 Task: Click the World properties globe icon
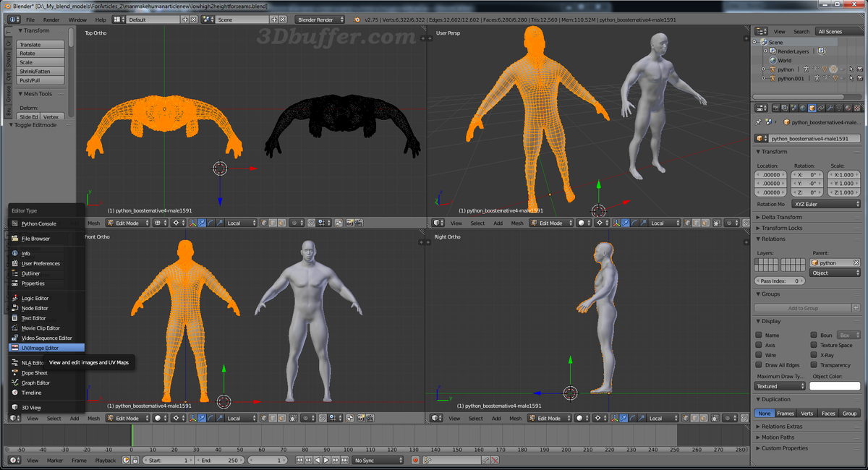pos(803,107)
